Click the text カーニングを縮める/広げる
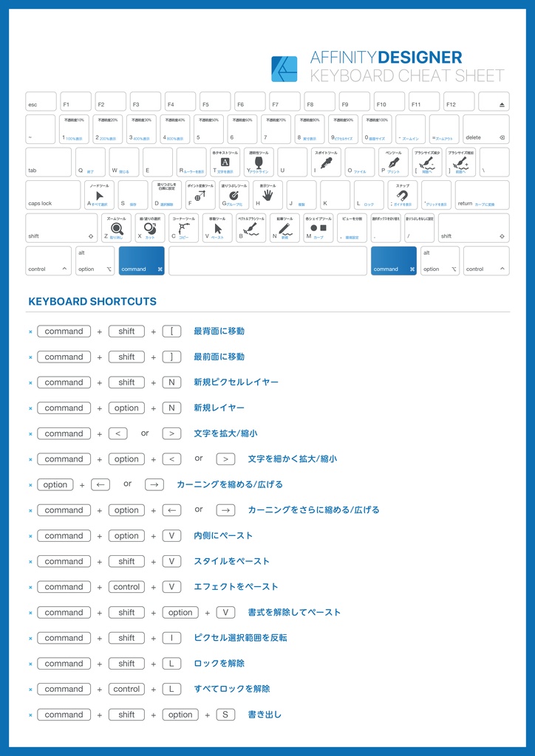Screen dimensions: 535x756 click(x=230, y=484)
